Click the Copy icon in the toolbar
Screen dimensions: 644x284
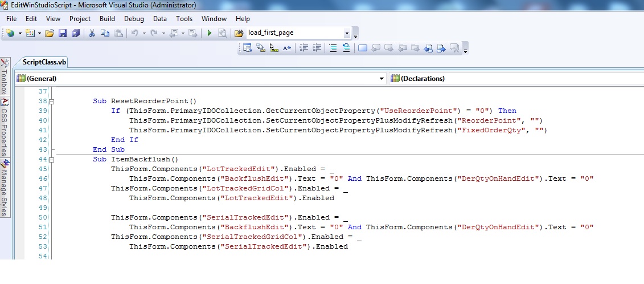(x=105, y=33)
